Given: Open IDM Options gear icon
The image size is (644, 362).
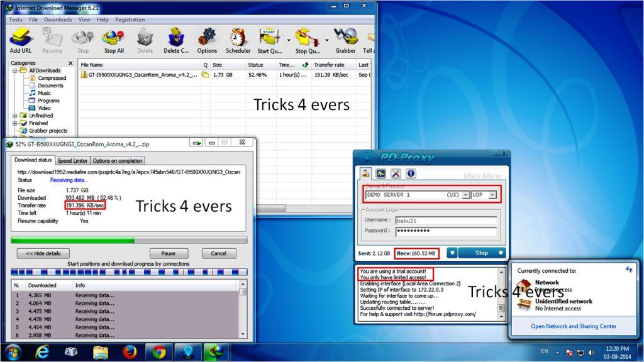Looking at the screenshot, I should [207, 40].
